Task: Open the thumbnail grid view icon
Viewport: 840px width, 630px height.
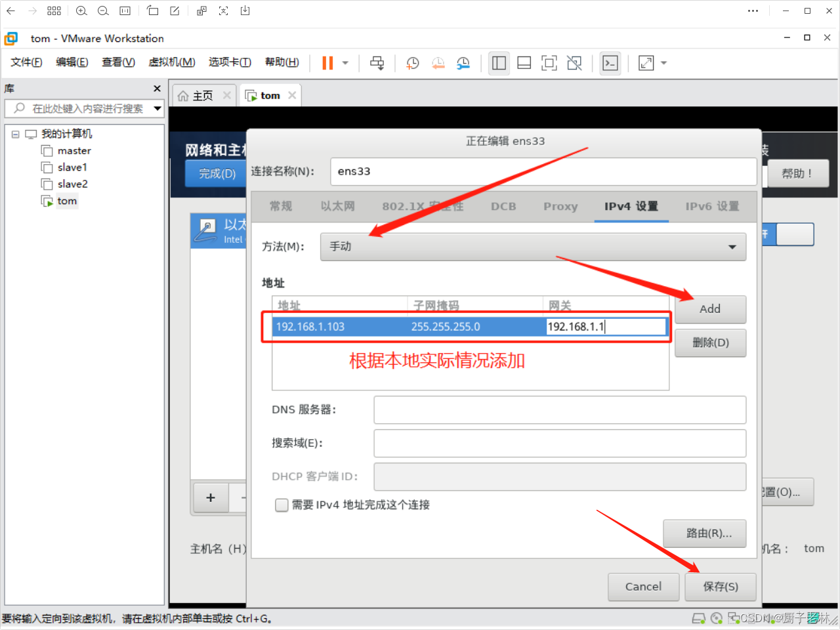Action: pos(54,11)
